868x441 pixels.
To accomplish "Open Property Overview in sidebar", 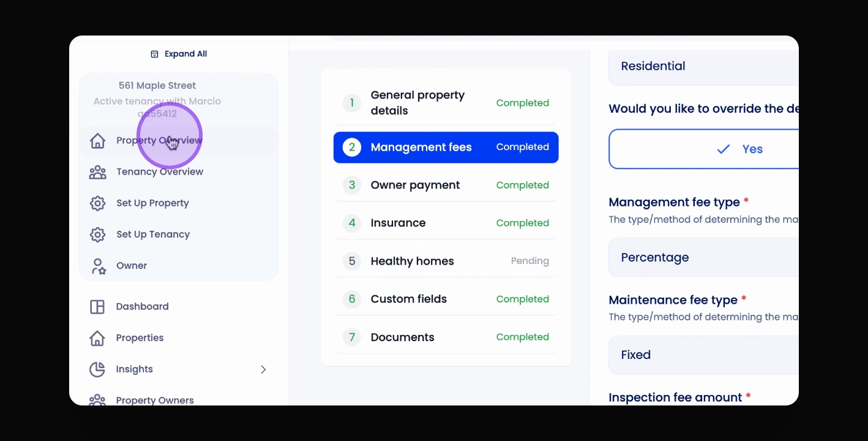I will 178,140.
